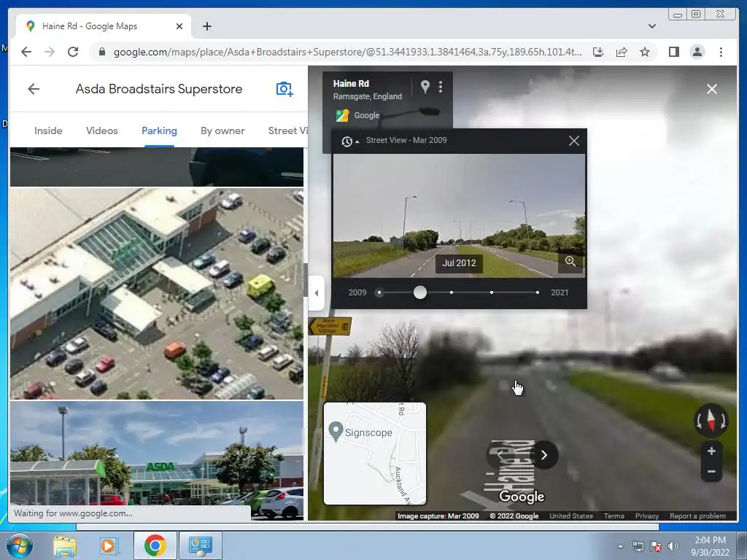747x560 pixels.
Task: Open the Street View photos tab
Action: [x=287, y=131]
